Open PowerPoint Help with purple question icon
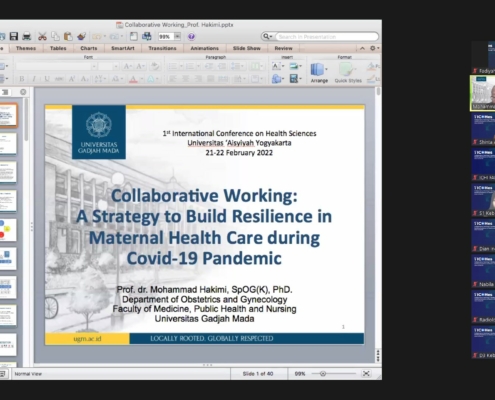495x400 pixels. click(191, 36)
